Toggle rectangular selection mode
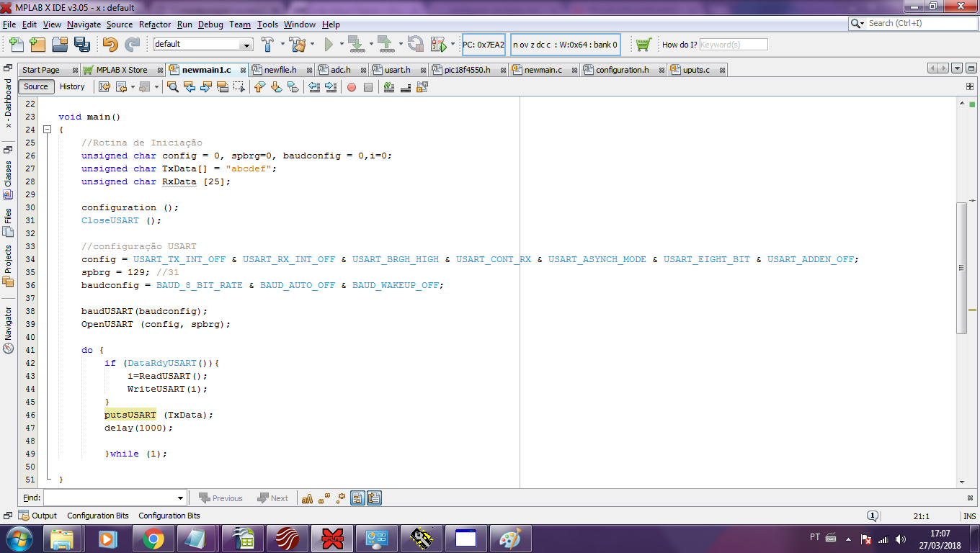The width and height of the screenshot is (980, 553). [x=239, y=87]
